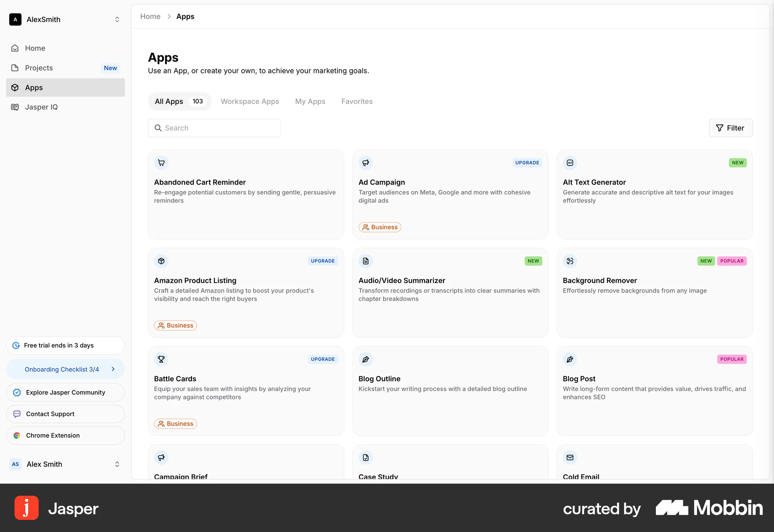Open Jasper IQ from the sidebar
This screenshot has width=774, height=532.
coord(42,107)
